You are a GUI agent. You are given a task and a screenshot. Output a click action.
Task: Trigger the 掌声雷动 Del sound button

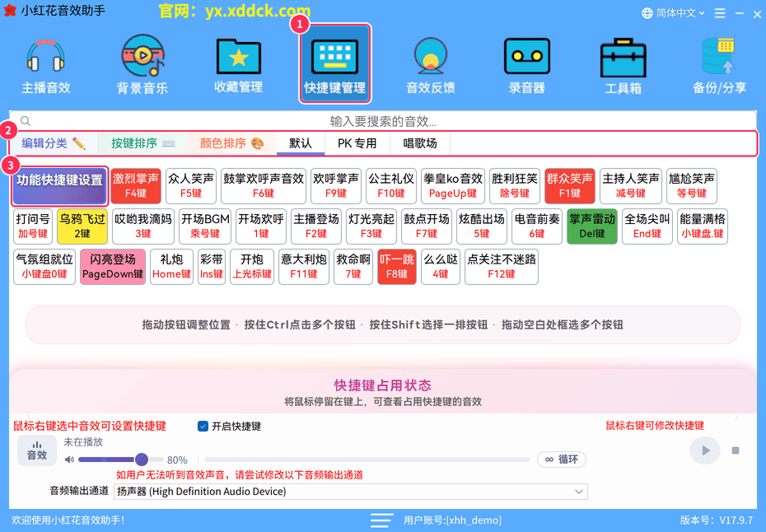[x=592, y=226]
